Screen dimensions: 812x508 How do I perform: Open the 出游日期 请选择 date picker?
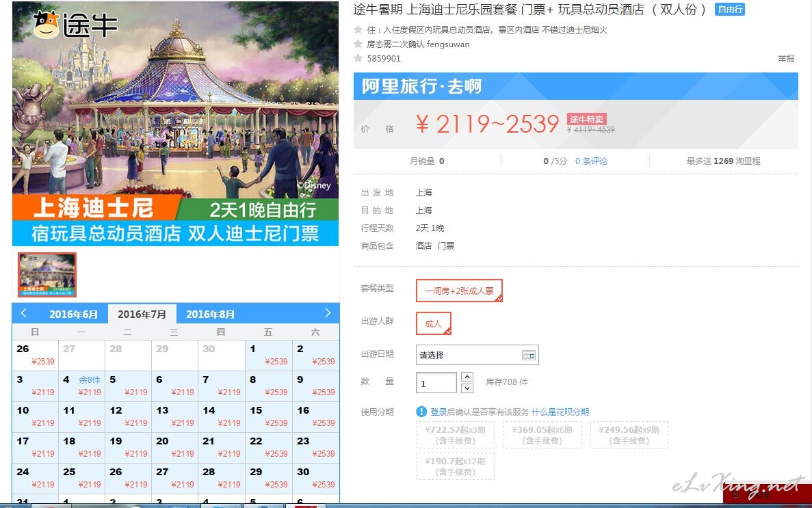tap(477, 356)
